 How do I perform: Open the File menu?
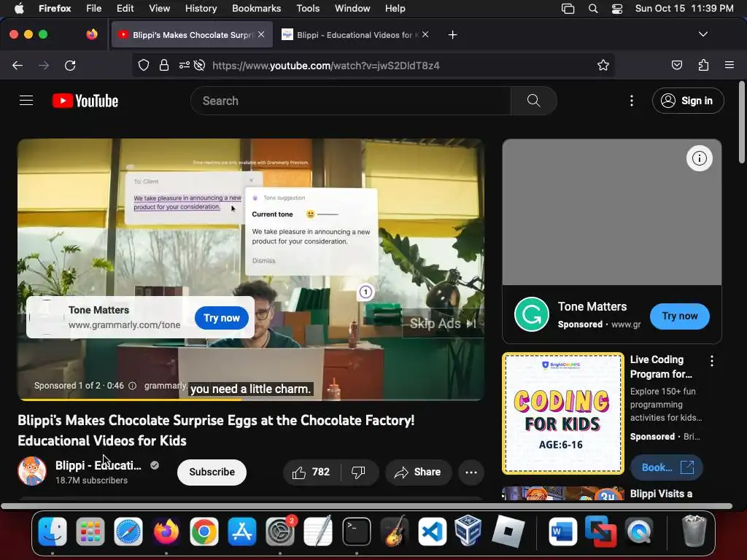point(93,8)
